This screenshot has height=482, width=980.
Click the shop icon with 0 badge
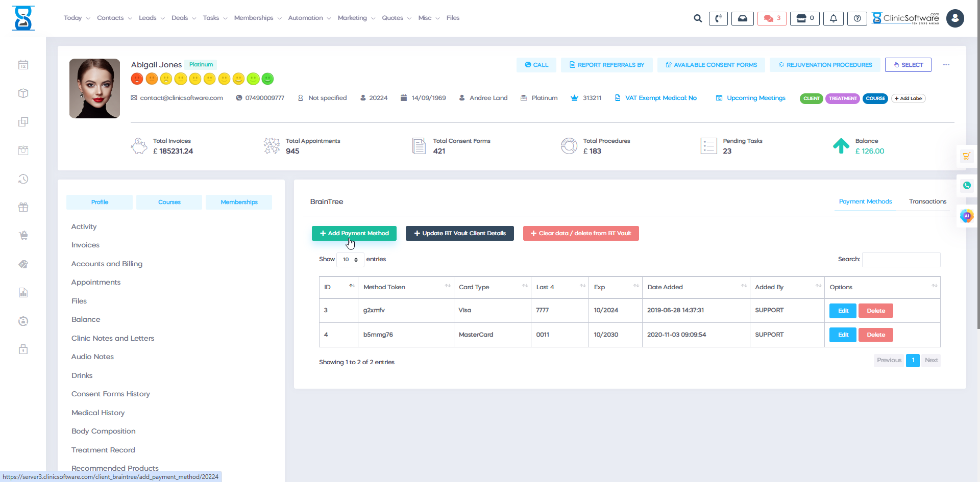click(804, 18)
